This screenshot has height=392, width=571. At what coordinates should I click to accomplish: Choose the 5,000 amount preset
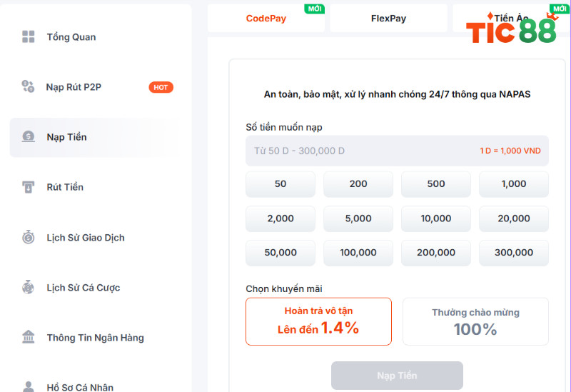coord(358,218)
